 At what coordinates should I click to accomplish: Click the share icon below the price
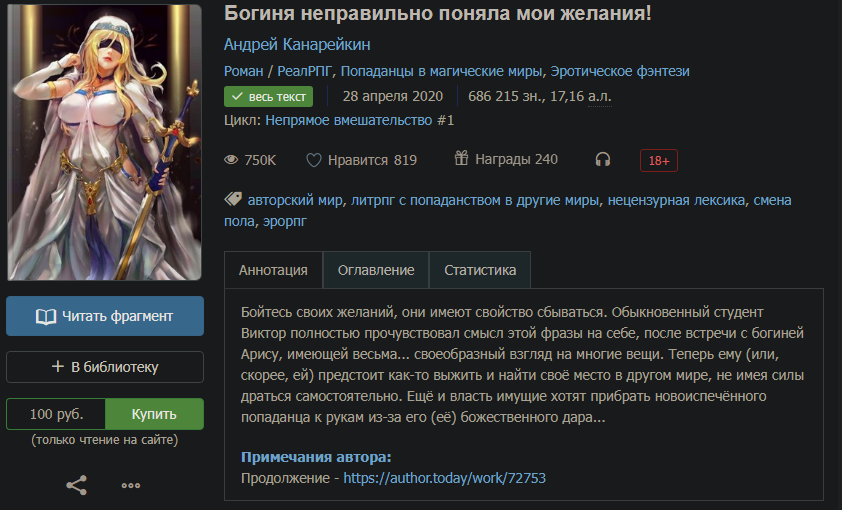[76, 485]
